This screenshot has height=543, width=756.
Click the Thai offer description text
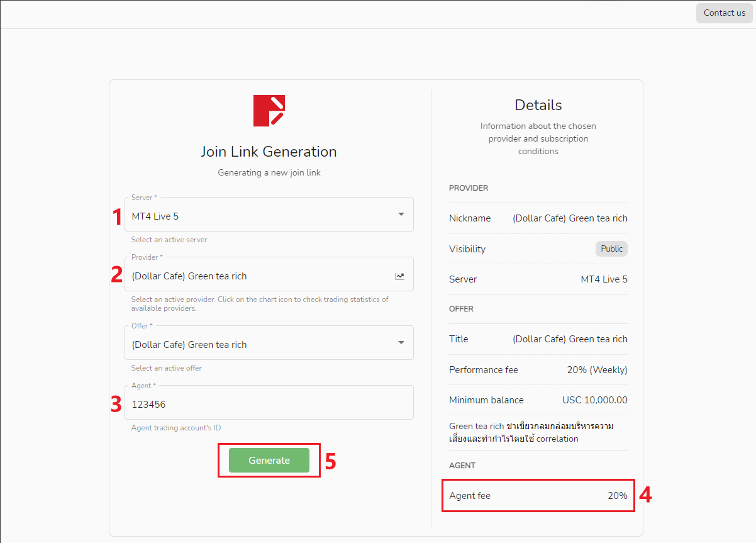[x=532, y=432]
